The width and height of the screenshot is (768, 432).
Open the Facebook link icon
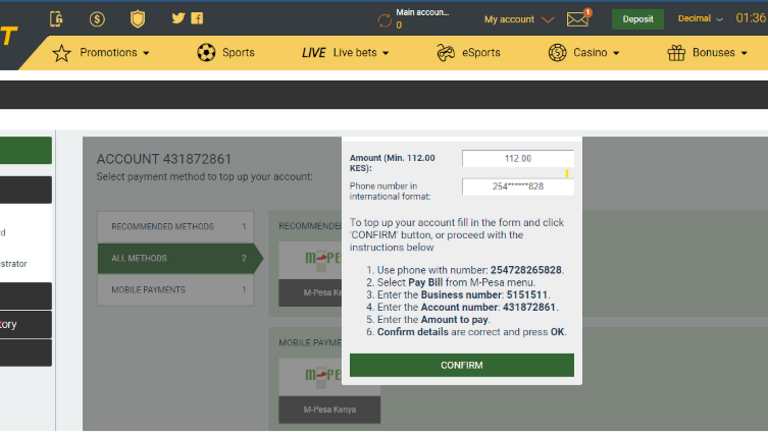[x=197, y=18]
